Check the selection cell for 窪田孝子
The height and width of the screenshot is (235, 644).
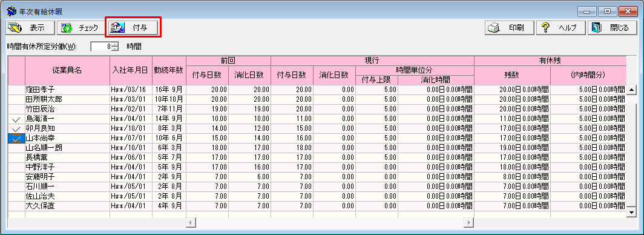pos(16,90)
